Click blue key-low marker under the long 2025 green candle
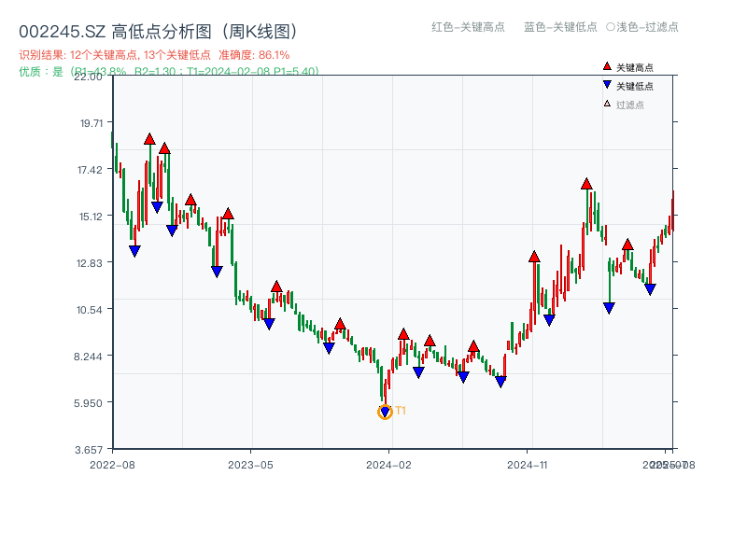The width and height of the screenshot is (747, 560). coord(609,308)
